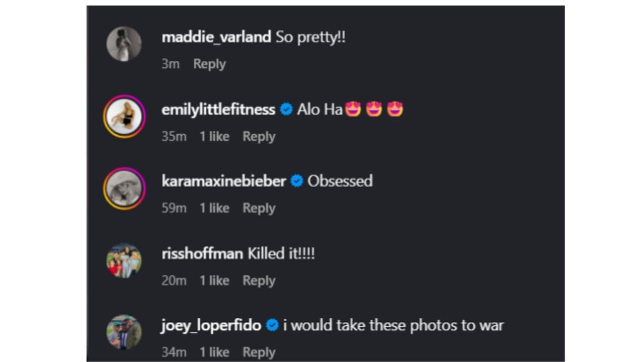Reply to risshoffman's Killed it comment
The width and height of the screenshot is (644, 362).
[x=259, y=281]
